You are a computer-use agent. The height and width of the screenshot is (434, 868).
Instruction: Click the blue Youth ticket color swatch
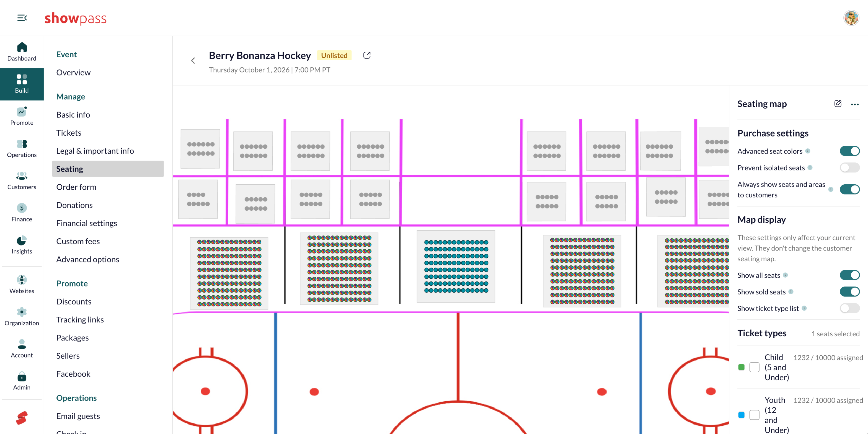click(x=741, y=415)
